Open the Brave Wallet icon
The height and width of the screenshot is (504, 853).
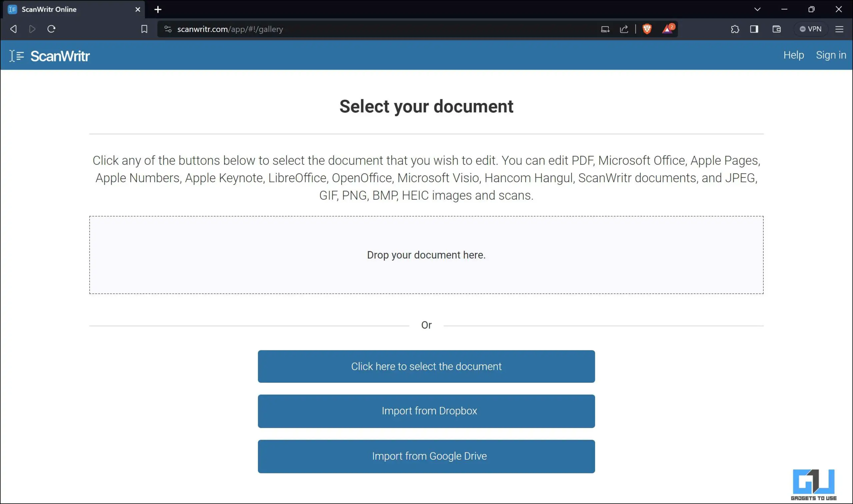[x=777, y=29]
